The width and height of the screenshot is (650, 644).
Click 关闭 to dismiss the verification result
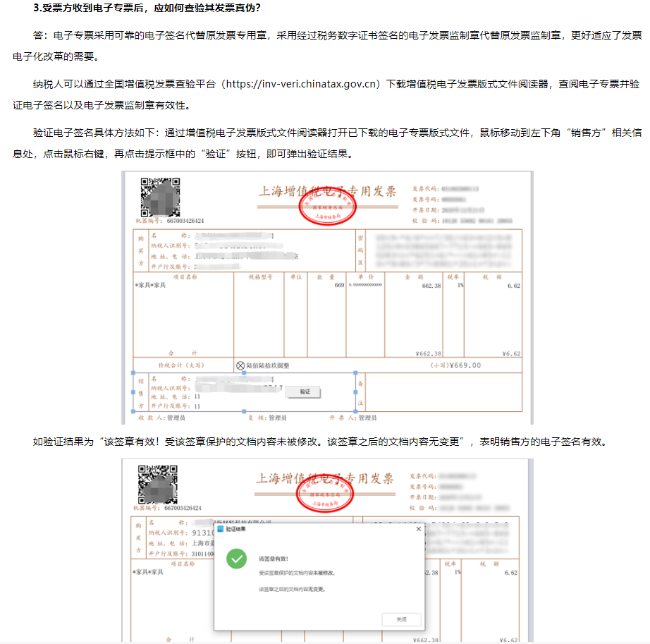click(402, 619)
